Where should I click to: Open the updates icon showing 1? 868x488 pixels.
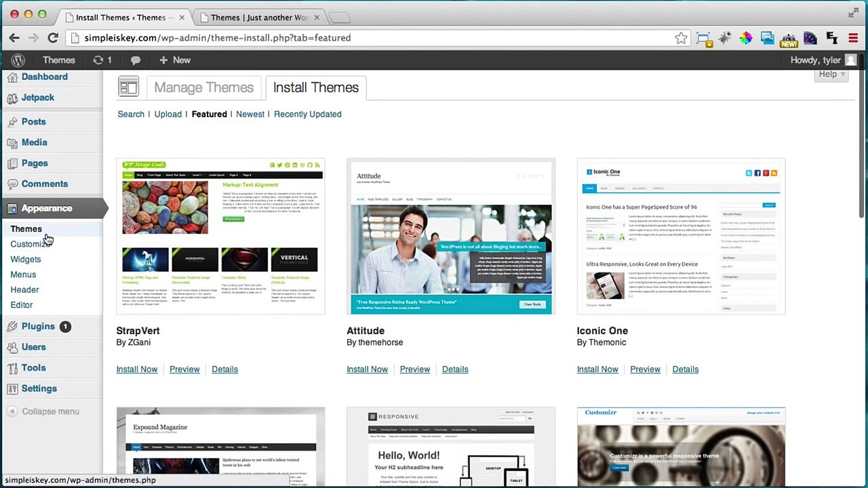click(102, 60)
